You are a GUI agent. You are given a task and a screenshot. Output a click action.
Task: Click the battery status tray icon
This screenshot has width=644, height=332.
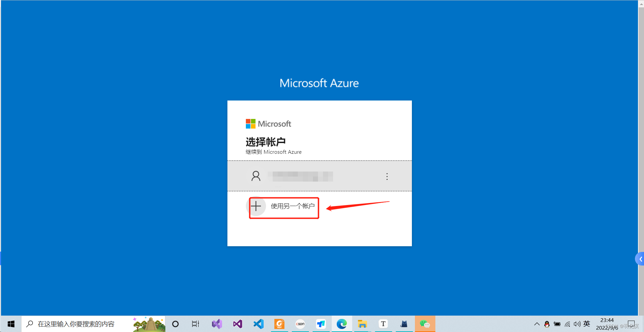pyautogui.click(x=557, y=324)
